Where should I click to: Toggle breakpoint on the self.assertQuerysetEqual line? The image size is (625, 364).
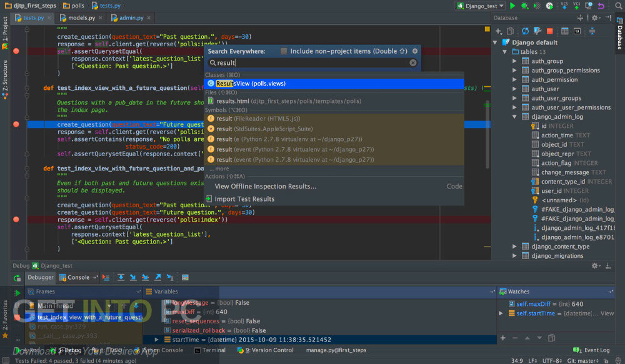(16, 51)
